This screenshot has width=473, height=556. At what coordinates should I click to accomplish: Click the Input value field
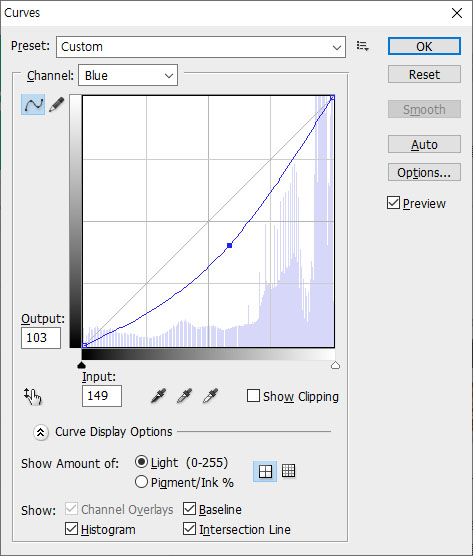102,396
